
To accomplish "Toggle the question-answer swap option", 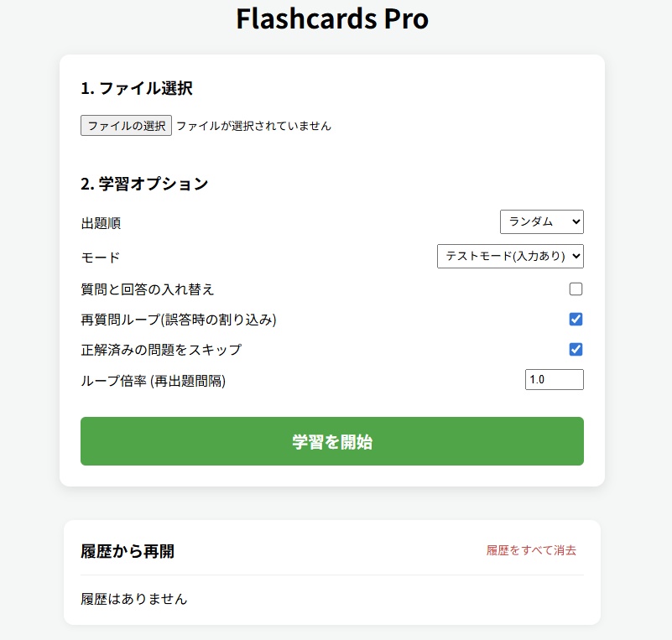I will (x=576, y=288).
